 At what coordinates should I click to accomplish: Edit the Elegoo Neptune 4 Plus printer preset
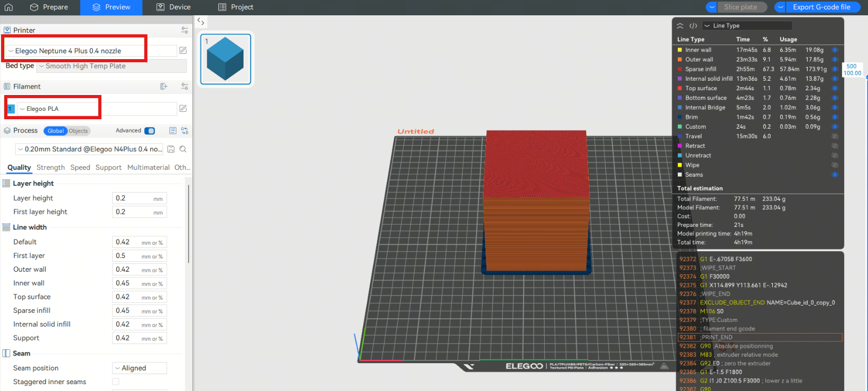point(183,51)
